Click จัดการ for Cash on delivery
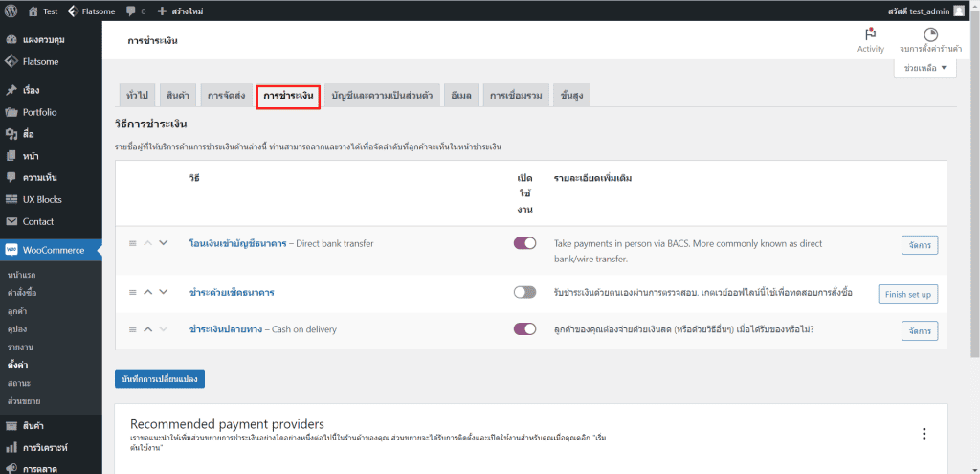 tap(920, 330)
